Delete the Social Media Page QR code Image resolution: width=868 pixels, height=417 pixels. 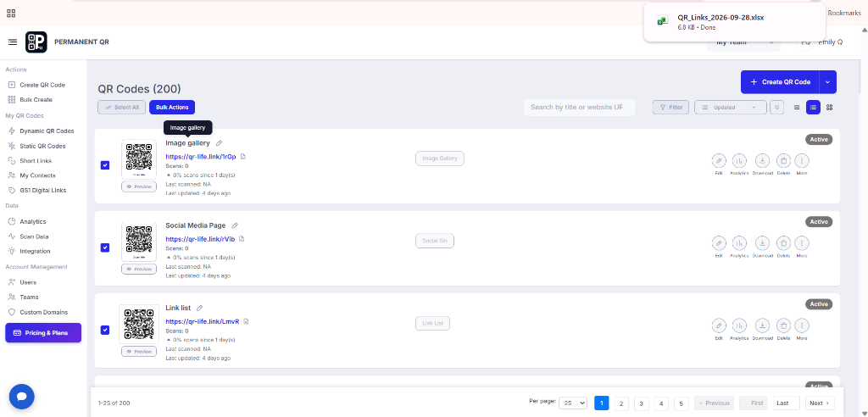click(783, 243)
